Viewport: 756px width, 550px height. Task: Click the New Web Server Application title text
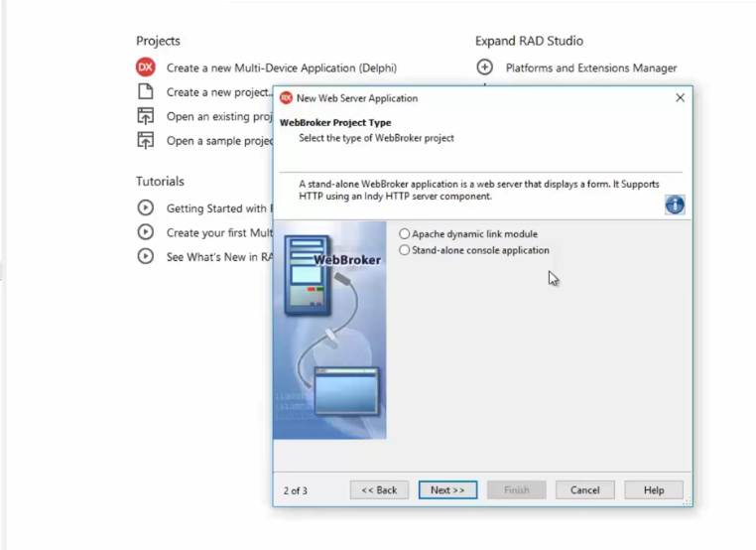tap(357, 98)
